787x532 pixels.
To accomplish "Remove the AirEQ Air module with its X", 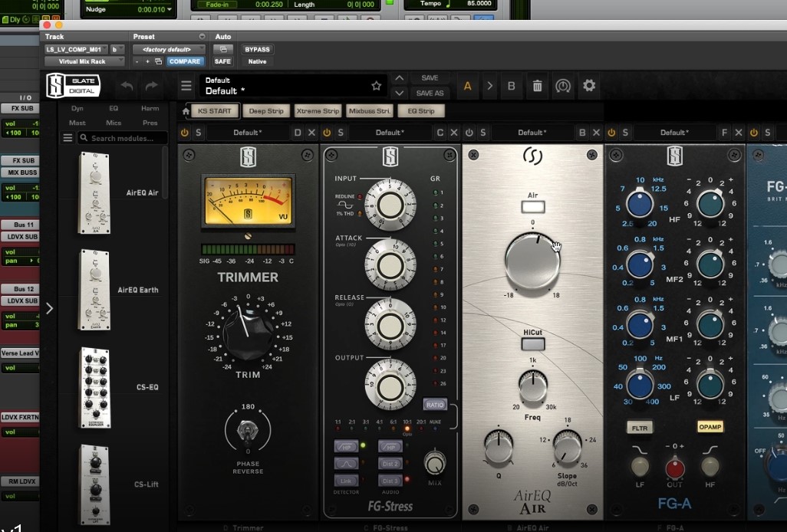I will click(596, 133).
